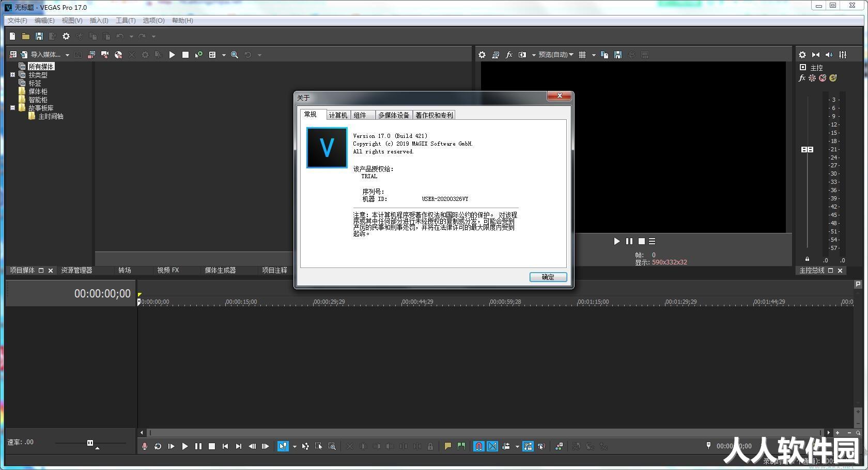Pause from the video preview window controls
Image resolution: width=868 pixels, height=470 pixels.
629,241
